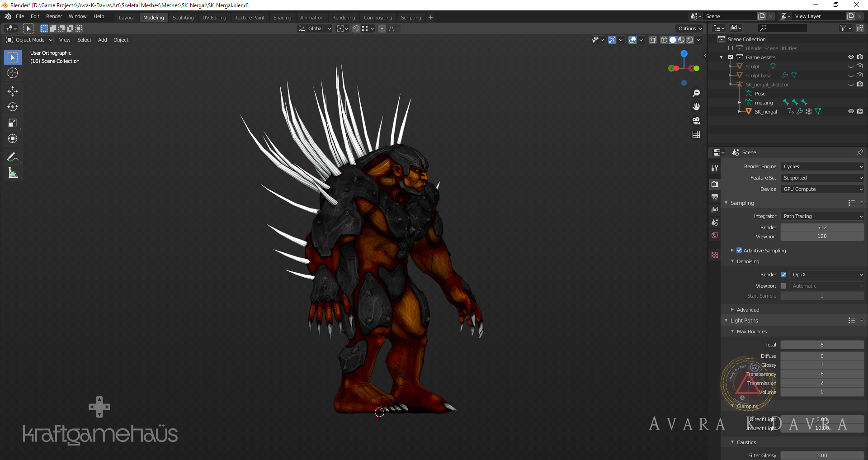The height and width of the screenshot is (460, 868).
Task: Select the Scale tool
Action: tap(13, 123)
